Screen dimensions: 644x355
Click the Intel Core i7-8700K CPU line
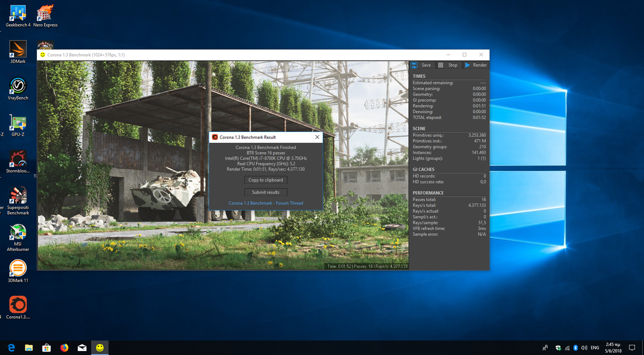pyautogui.click(x=266, y=158)
